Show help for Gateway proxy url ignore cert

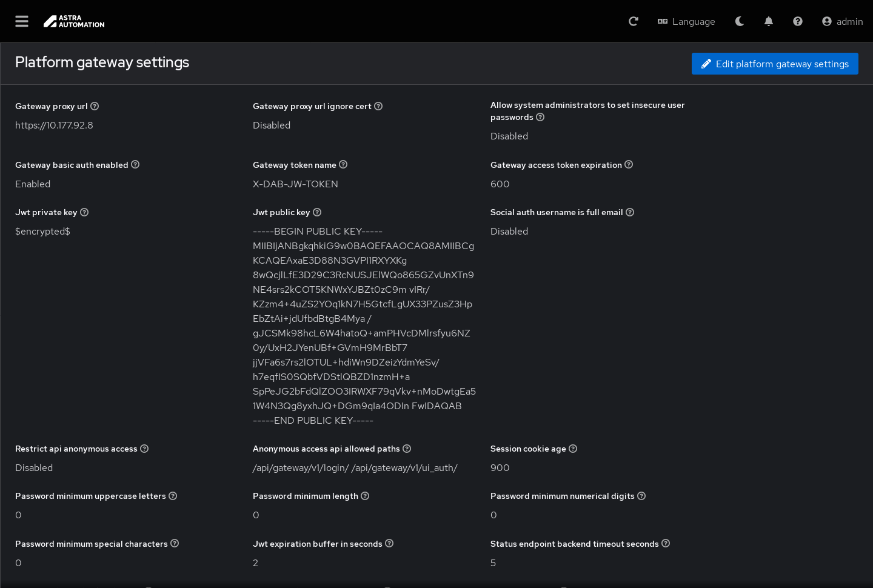(x=378, y=106)
